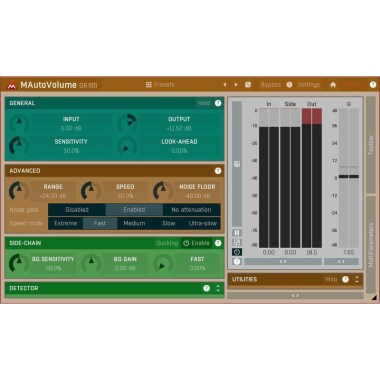Open help for the General panel
The height and width of the screenshot is (380, 380).
(218, 103)
